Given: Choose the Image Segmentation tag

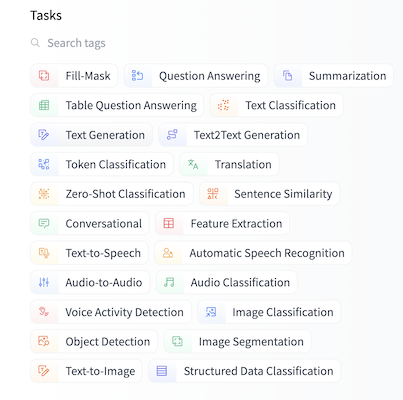Looking at the screenshot, I should (x=237, y=341).
